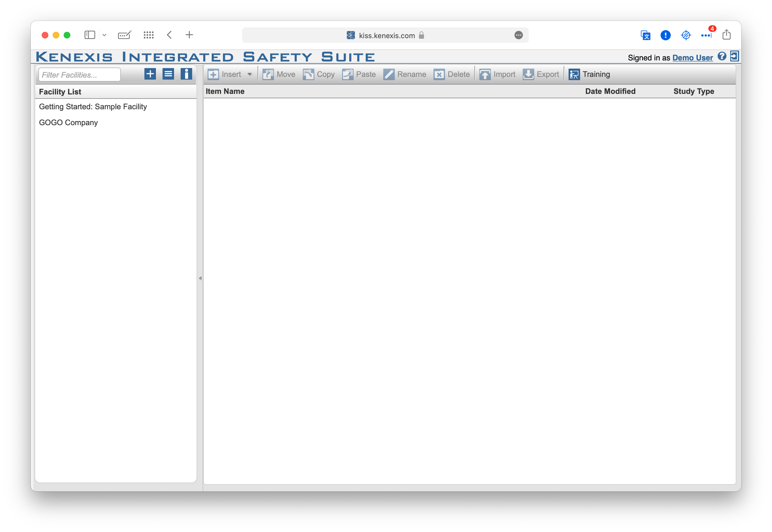Click the Paste toolbar button
The height and width of the screenshot is (532, 772).
coord(359,74)
